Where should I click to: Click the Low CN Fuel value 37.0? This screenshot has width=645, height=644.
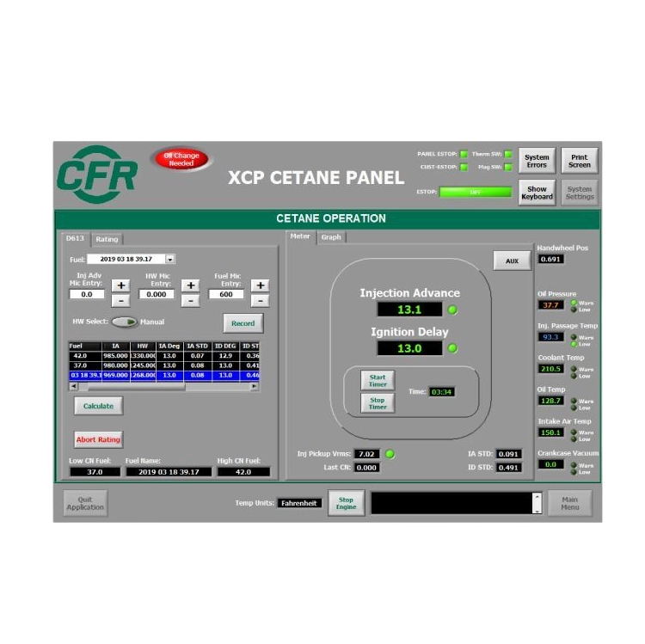click(95, 472)
